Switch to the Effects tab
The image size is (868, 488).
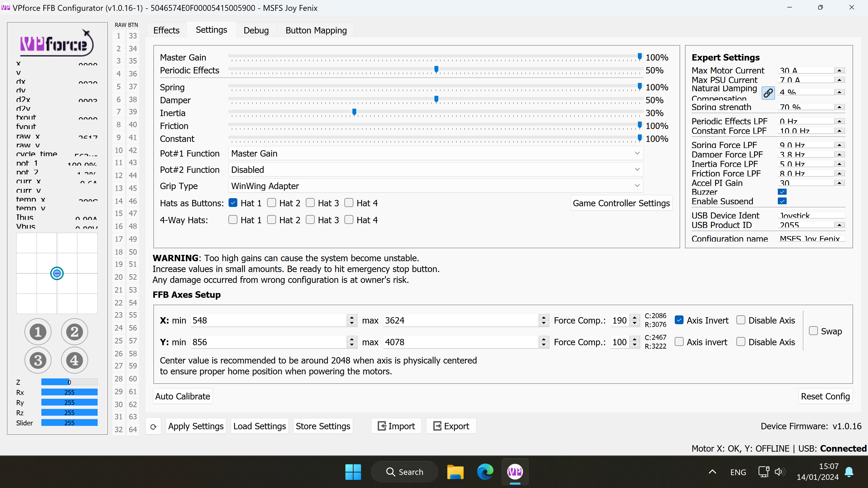click(166, 30)
